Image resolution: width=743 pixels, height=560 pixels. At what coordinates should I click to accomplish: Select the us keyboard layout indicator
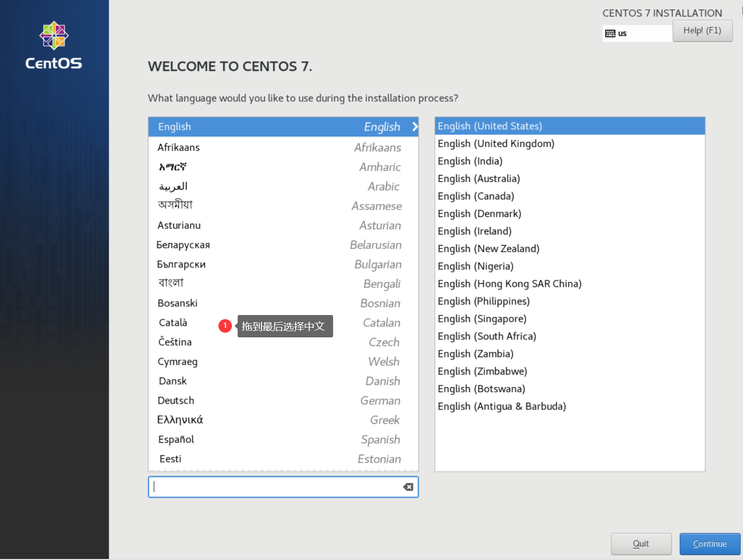637,33
